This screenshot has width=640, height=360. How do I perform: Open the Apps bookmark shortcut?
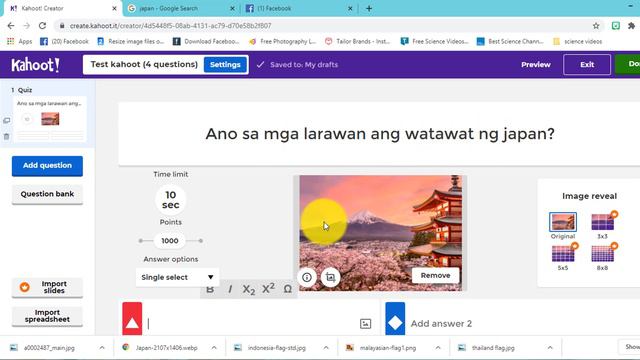point(20,41)
